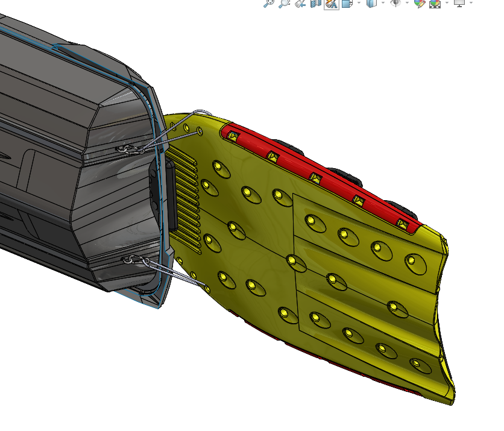
Task: Expand the View Settings dropdown arrow
Action: [x=471, y=3]
